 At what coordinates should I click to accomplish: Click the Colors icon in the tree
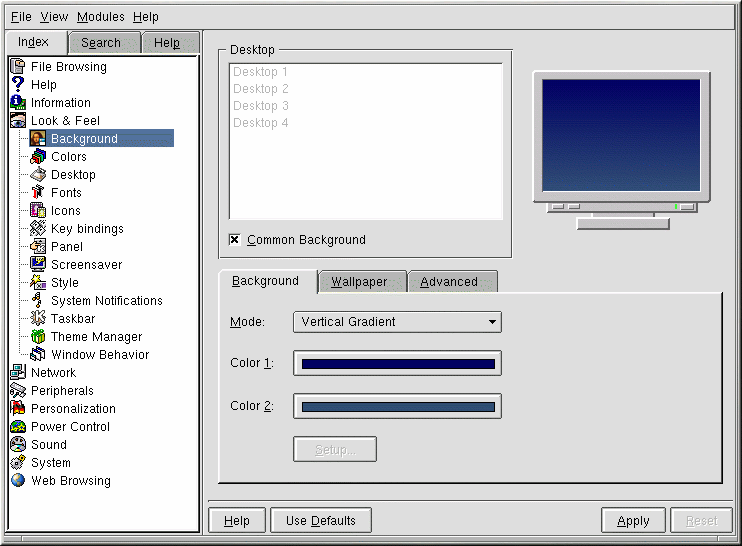tap(38, 157)
